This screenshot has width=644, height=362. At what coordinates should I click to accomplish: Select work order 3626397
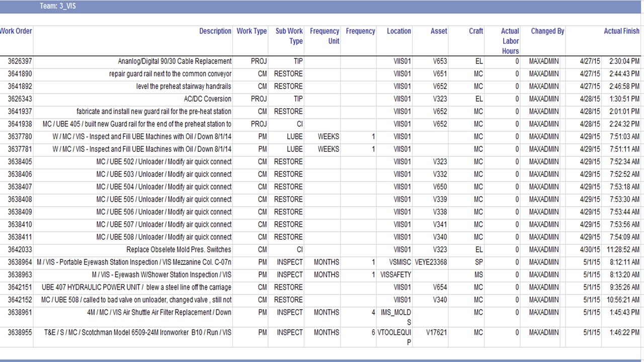tap(20, 61)
